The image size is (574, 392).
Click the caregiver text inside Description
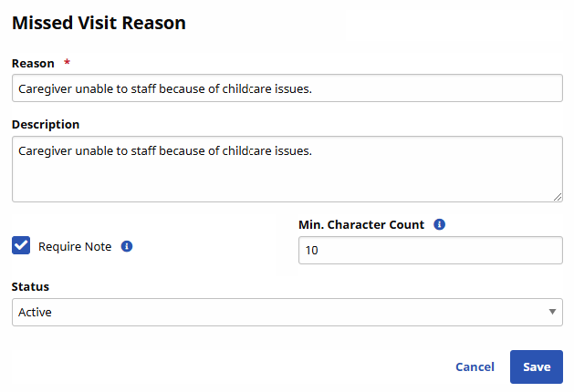164,150
